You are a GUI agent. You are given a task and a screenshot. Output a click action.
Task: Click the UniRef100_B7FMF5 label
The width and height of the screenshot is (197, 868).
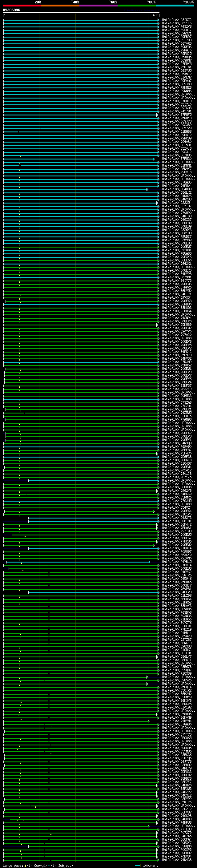point(177,115)
